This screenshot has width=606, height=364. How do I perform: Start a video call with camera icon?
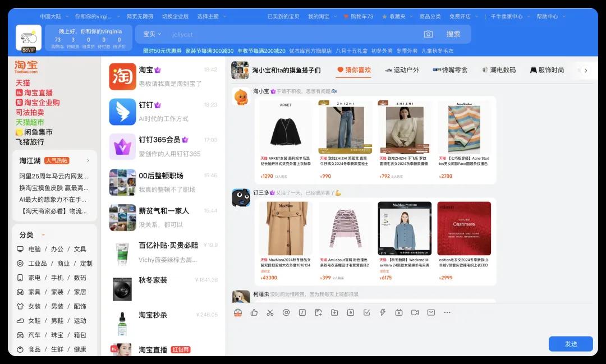415,312
